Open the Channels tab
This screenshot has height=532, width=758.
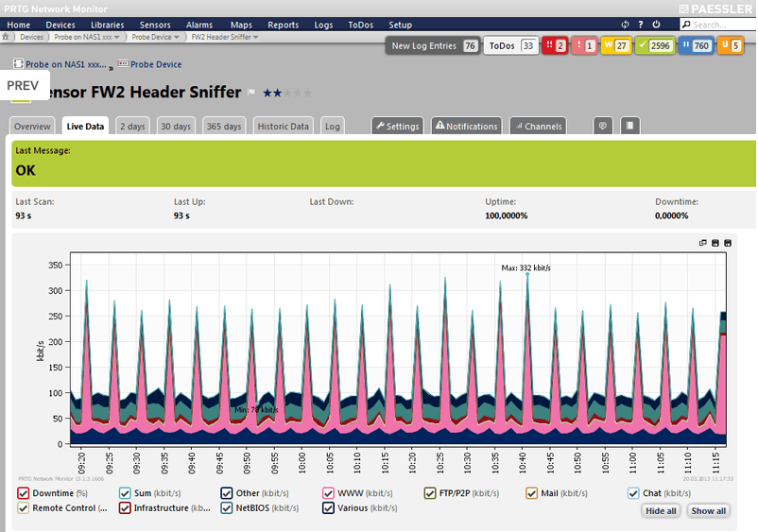coord(538,126)
